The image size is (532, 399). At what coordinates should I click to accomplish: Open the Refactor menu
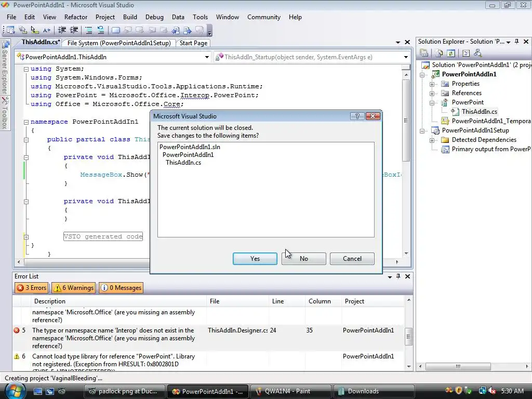pos(76,17)
